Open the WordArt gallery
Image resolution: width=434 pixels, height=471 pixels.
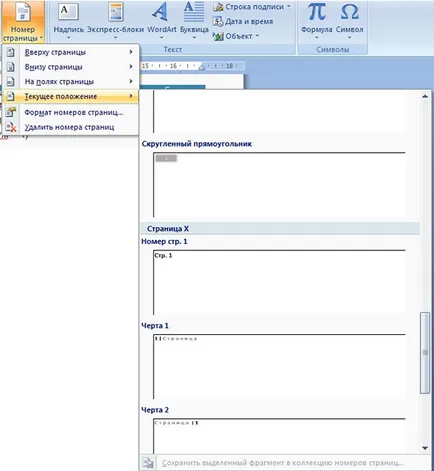[162, 21]
